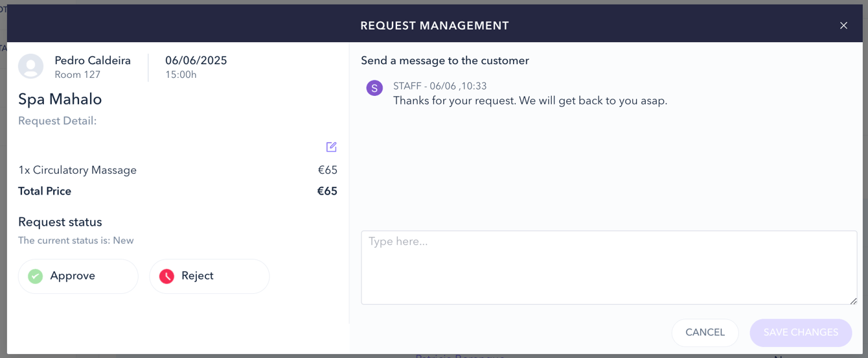The image size is (868, 358).
Task: Click the purple staff S avatar
Action: [374, 88]
